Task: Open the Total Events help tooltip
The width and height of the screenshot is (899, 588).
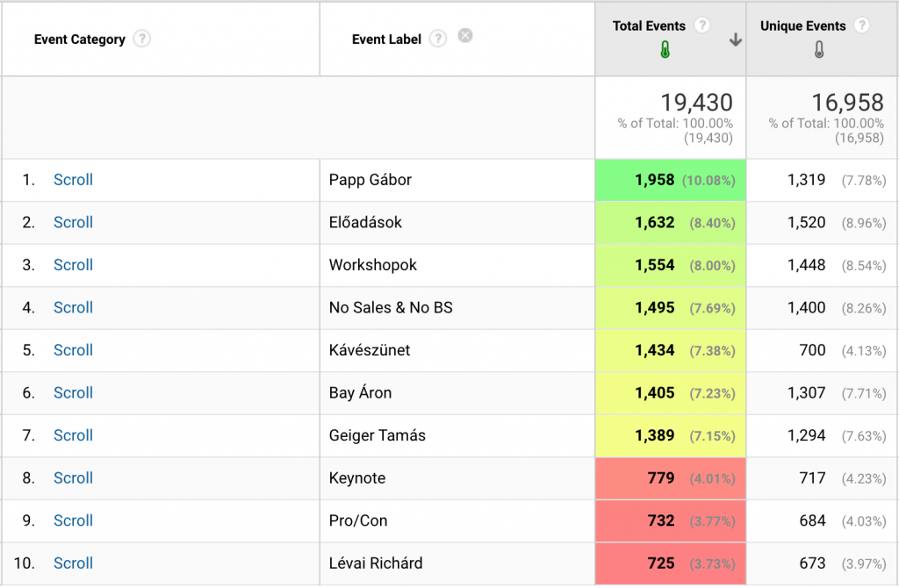Action: tap(701, 25)
